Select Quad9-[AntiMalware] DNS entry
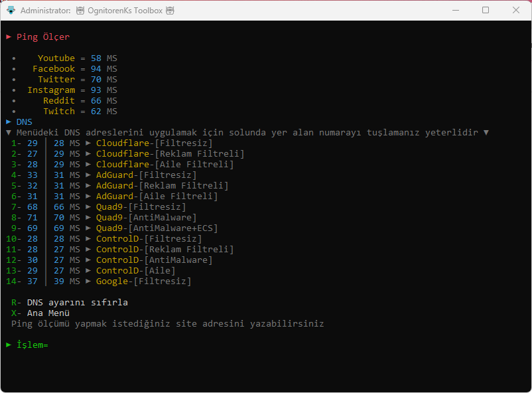 [146, 217]
